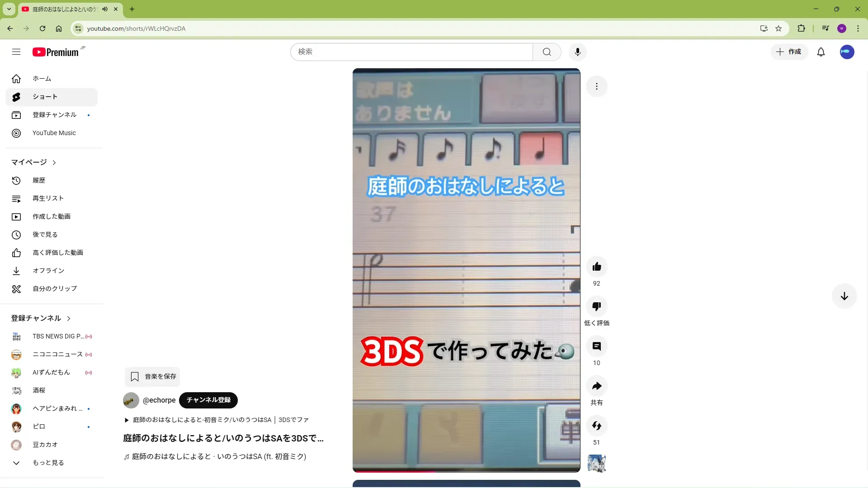Go to ホーム in sidebar
This screenshot has height=488, width=868.
click(x=42, y=79)
